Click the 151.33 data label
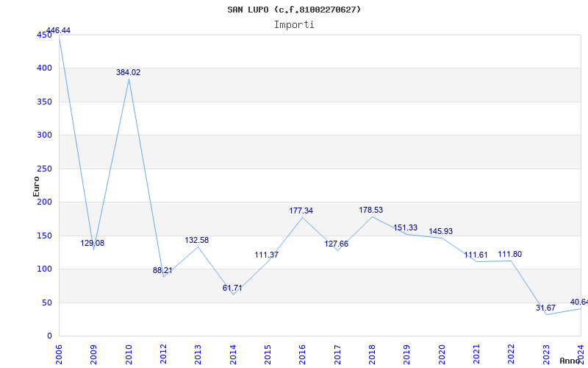Image resolution: width=588 pixels, height=368 pixels. click(x=406, y=228)
